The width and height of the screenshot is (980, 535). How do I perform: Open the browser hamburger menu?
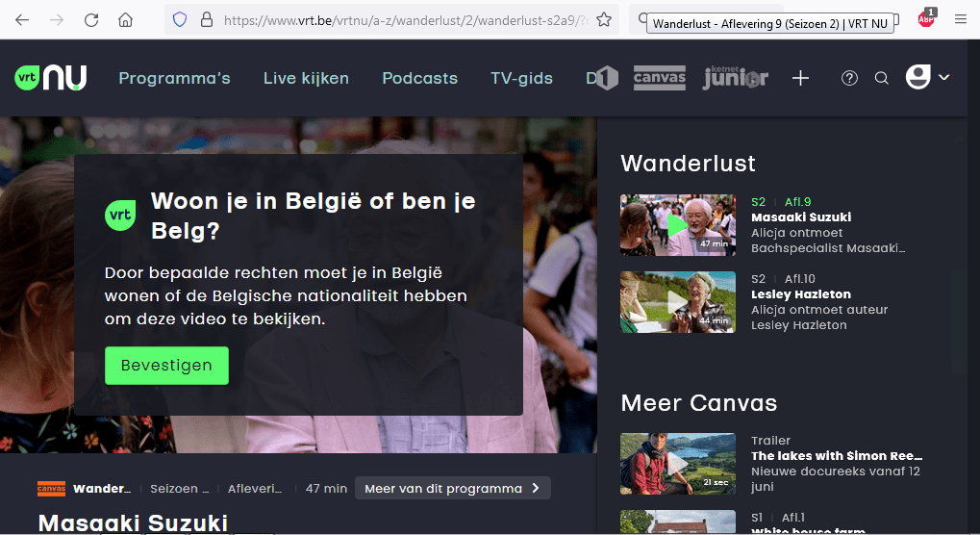(961, 19)
